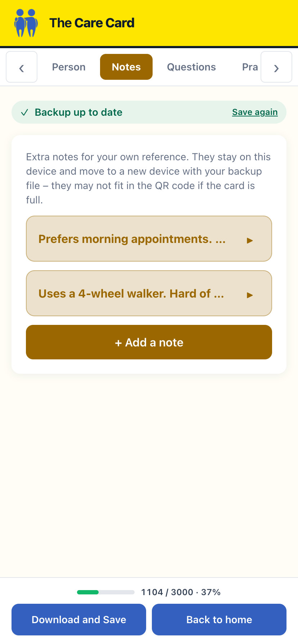Click the 'Backup up to date' banner
Image resolution: width=298 pixels, height=644 pixels.
(149, 112)
